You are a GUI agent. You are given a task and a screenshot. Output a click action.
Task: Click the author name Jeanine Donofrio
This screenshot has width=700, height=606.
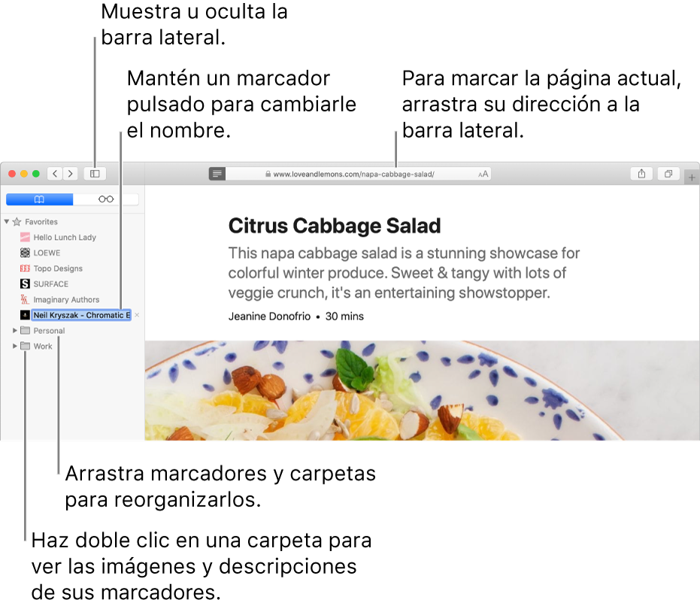point(270,317)
